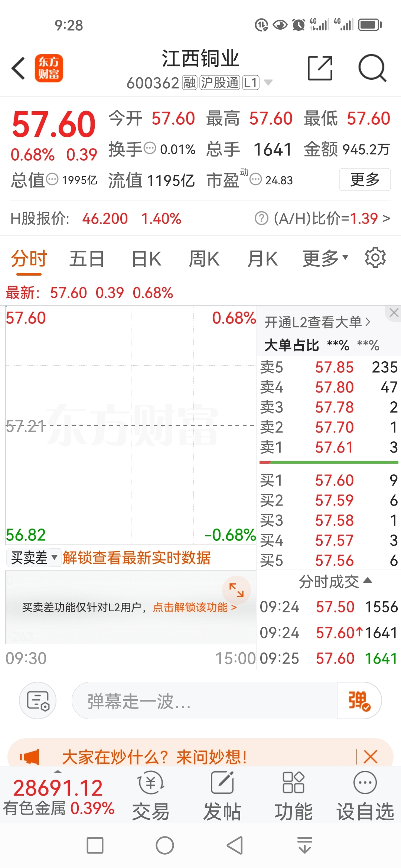The height and width of the screenshot is (868, 401).
Task: Expand the 买卖差 chart fullscreen icon
Action: (236, 590)
